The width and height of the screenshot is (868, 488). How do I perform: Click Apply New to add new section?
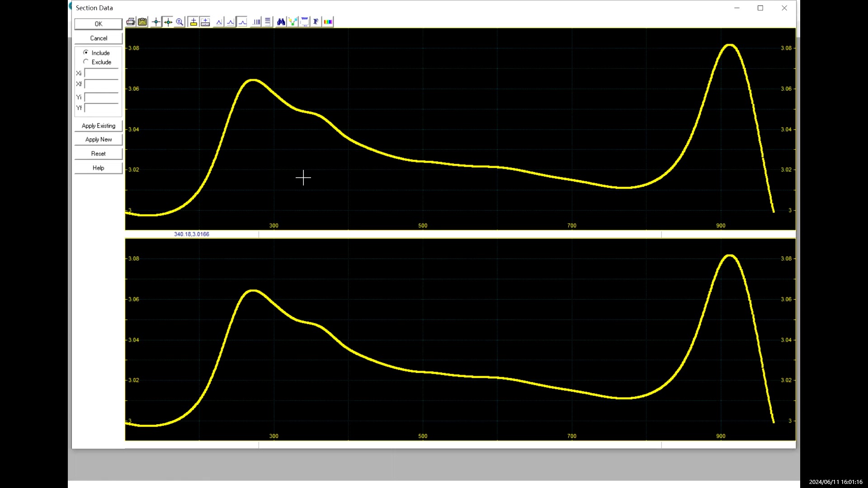[99, 139]
